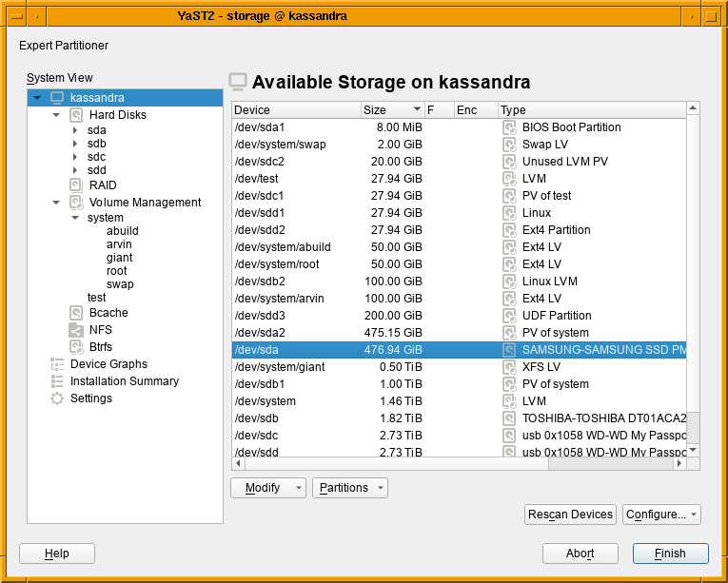Click the RAID icon in System View
This screenshot has height=583, width=728.
tap(76, 185)
